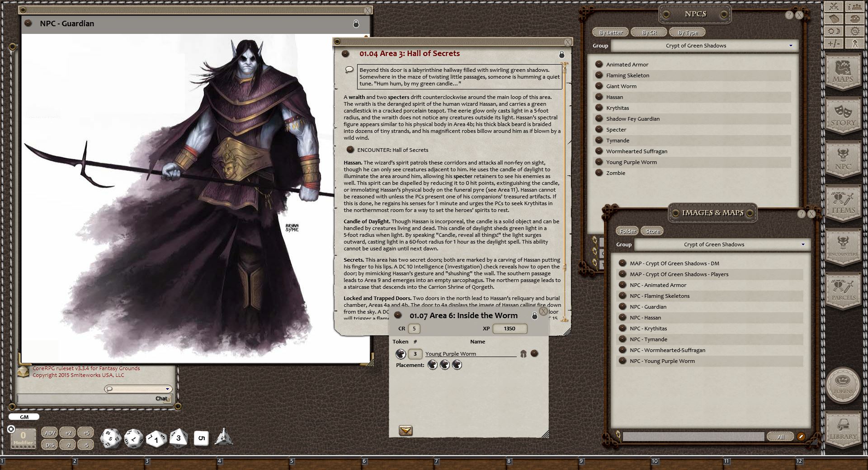Pick the d8 die
868x470 pixels.
click(x=178, y=438)
